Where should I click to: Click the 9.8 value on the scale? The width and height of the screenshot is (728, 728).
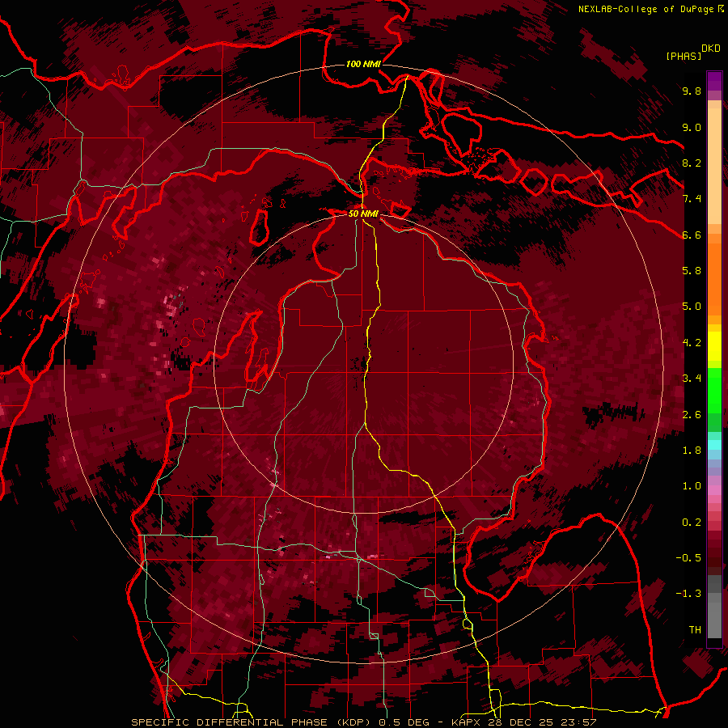(692, 91)
